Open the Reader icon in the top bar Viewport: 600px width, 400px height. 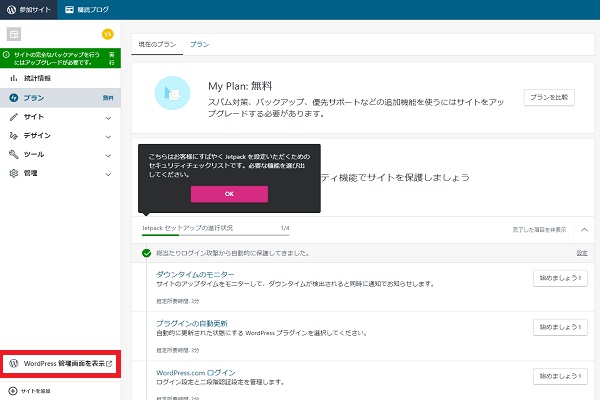[69, 10]
